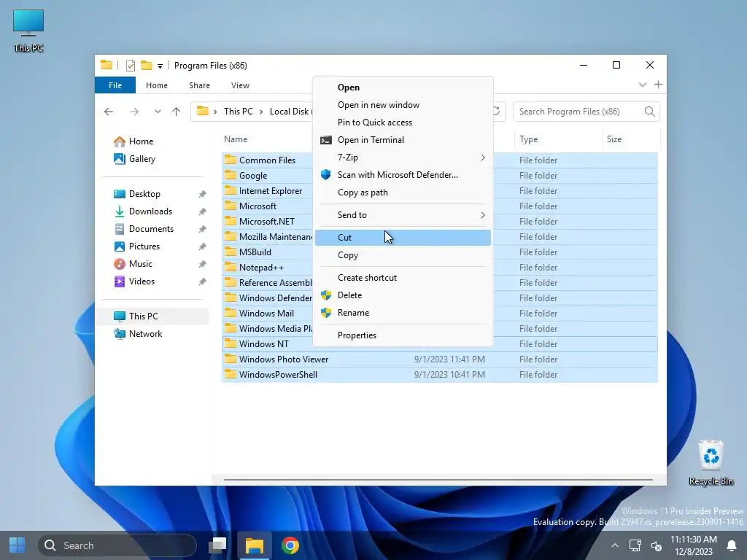Screen dimensions: 747x560
Task: Choose Rename in the context menu
Action: pyautogui.click(x=403, y=314)
